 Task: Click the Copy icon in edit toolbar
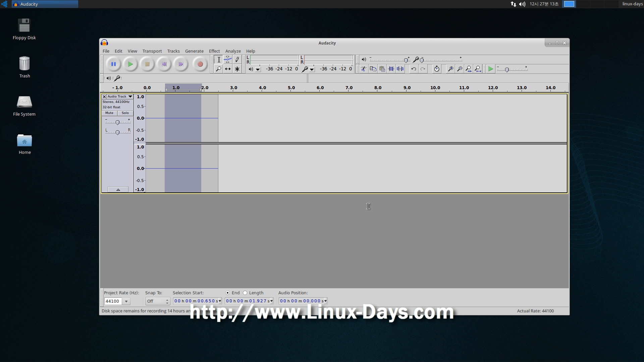(x=373, y=69)
